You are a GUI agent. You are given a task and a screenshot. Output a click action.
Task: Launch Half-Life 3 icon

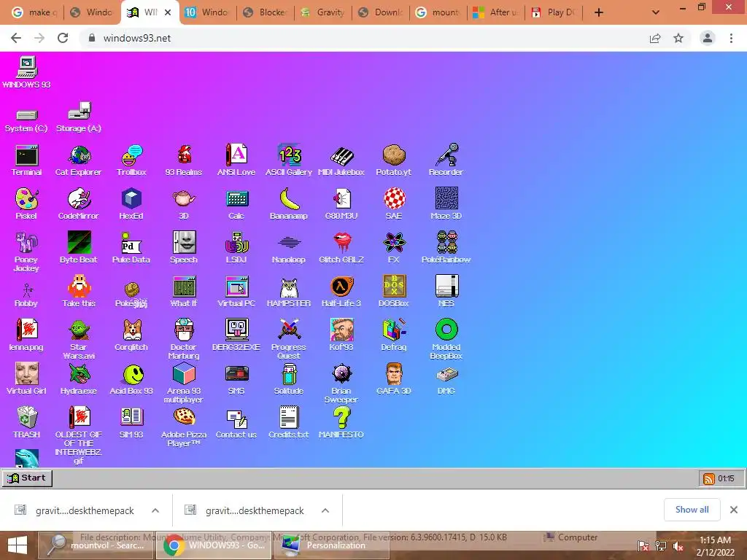(341, 292)
